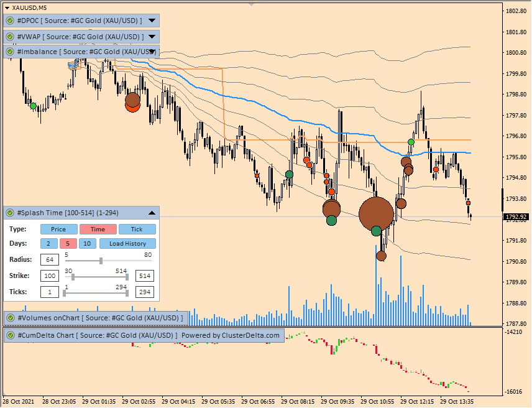Screen dimensions: 532x408
Task: Click the Radius slider handle
Action: 101,261
